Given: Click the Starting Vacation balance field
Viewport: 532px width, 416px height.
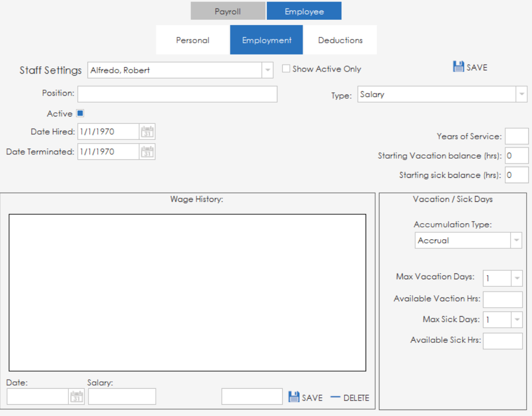Looking at the screenshot, I should point(517,155).
